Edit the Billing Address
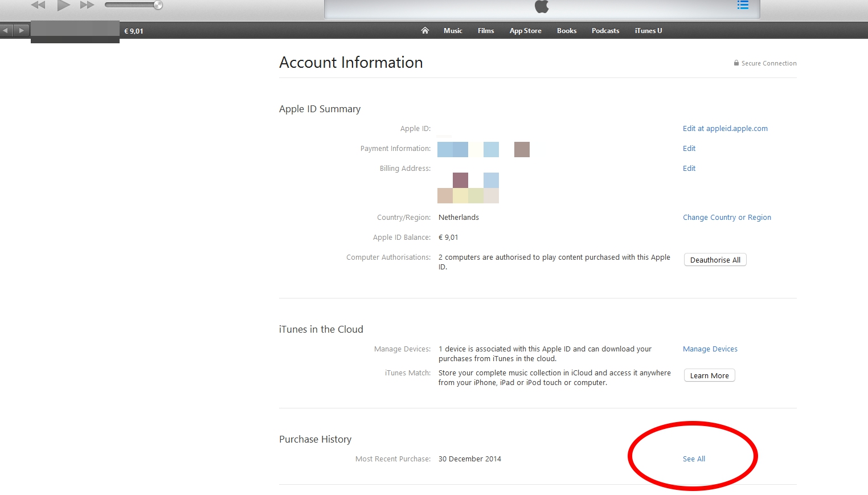 tap(689, 169)
